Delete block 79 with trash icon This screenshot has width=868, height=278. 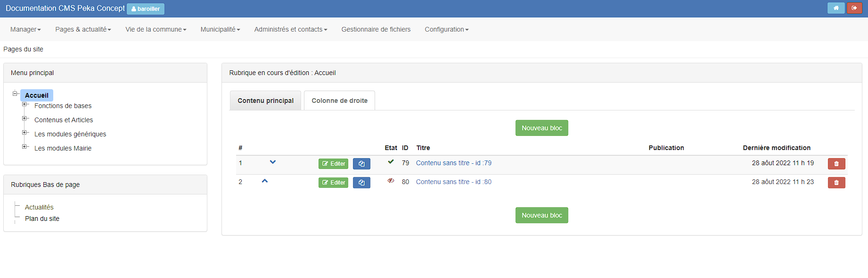(836, 164)
